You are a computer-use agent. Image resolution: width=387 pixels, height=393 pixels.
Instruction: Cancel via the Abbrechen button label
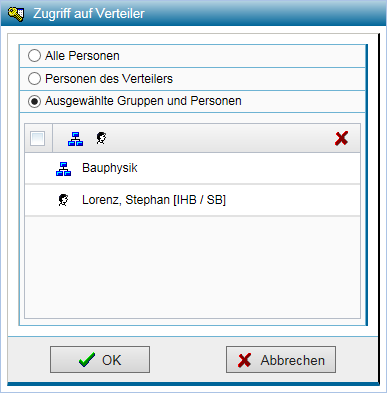click(293, 360)
